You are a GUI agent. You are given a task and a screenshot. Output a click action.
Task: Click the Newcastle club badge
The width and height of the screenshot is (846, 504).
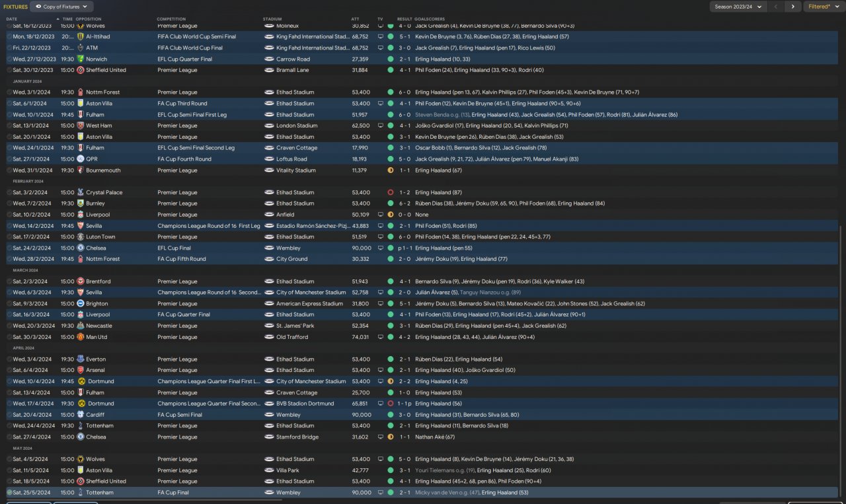coord(80,326)
